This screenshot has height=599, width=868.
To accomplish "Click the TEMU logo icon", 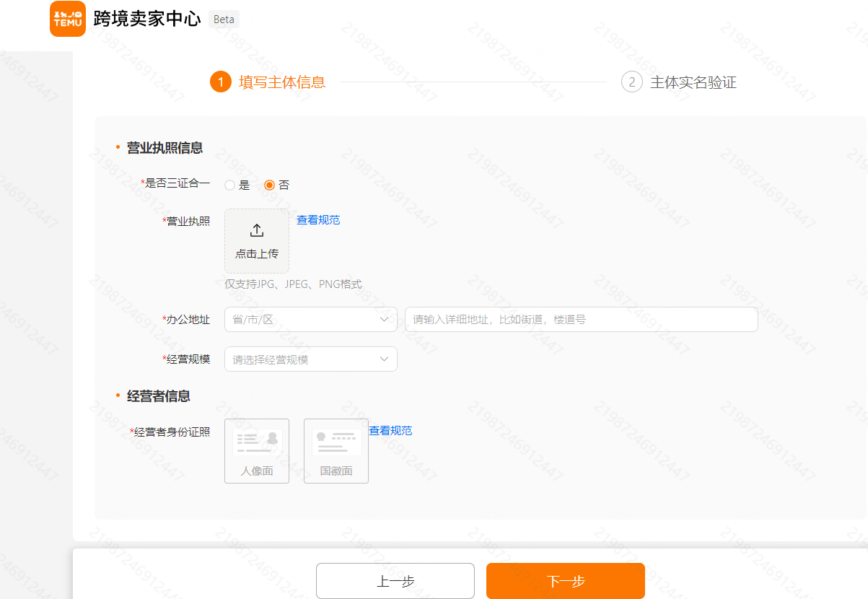I will click(x=67, y=19).
